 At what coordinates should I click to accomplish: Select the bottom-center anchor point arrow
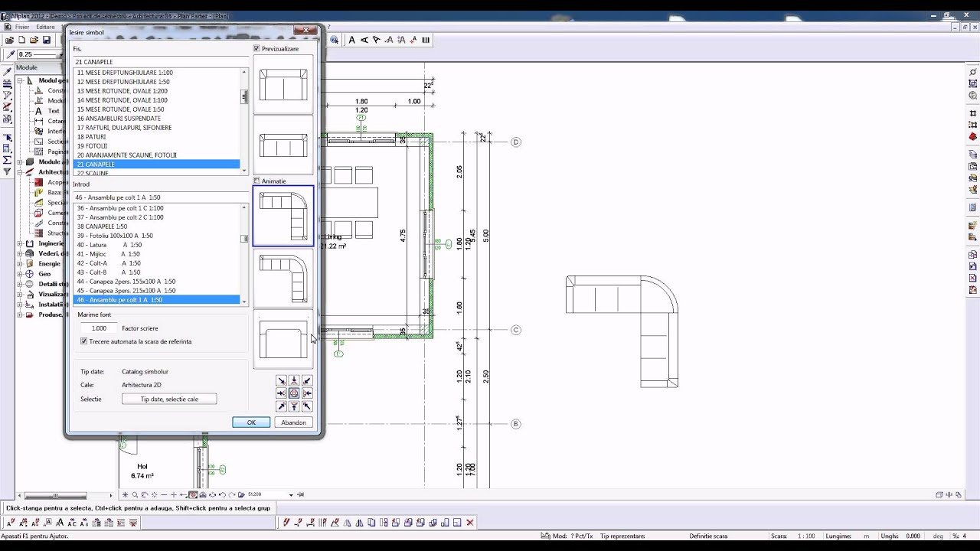pos(294,406)
